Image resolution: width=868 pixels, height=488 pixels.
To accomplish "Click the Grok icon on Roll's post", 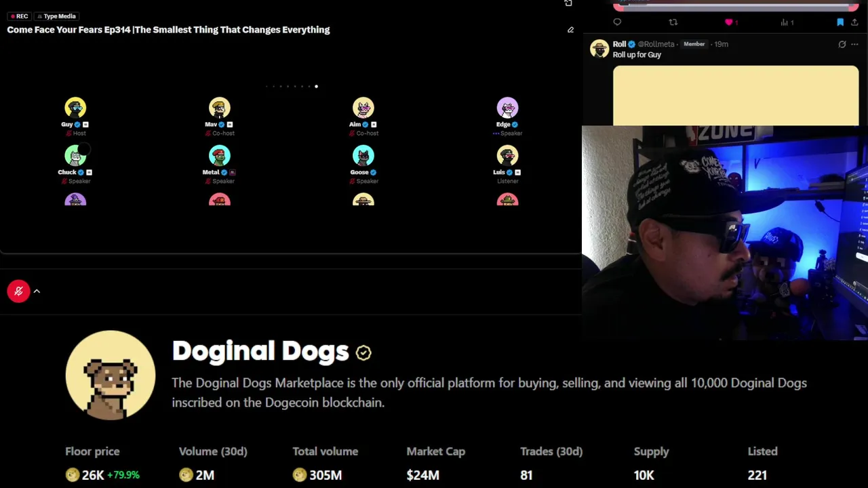I will (x=842, y=45).
